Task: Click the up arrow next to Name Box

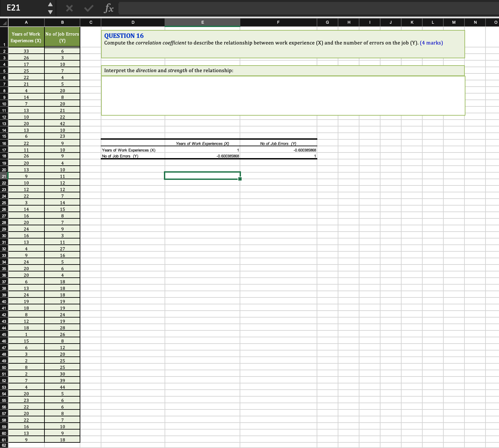Action: (x=50, y=5)
